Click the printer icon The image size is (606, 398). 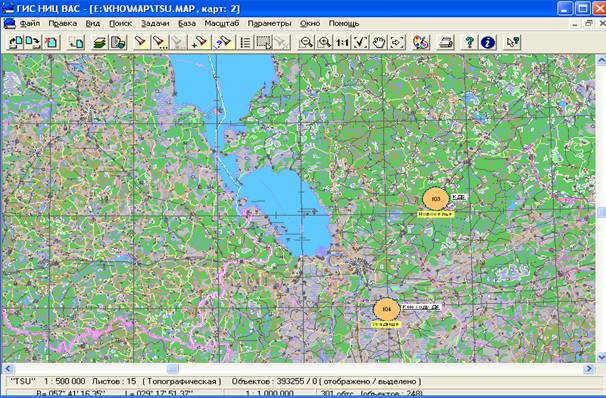pyautogui.click(x=445, y=42)
